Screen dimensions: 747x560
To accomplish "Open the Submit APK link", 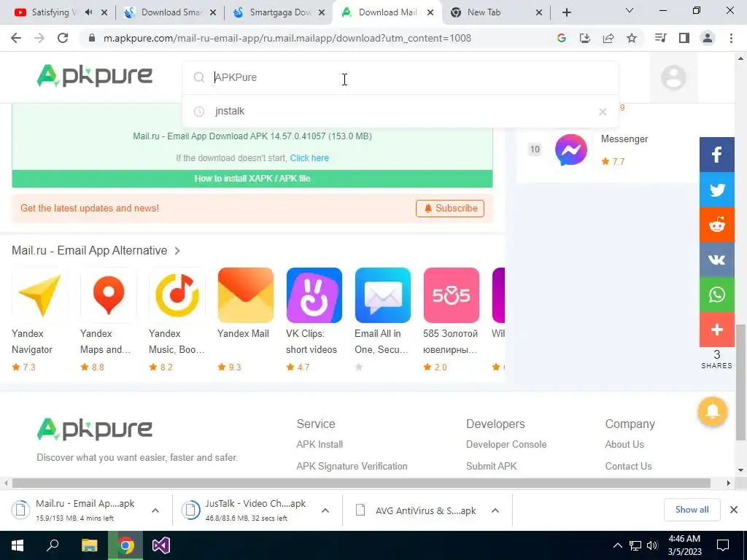I will [x=491, y=466].
